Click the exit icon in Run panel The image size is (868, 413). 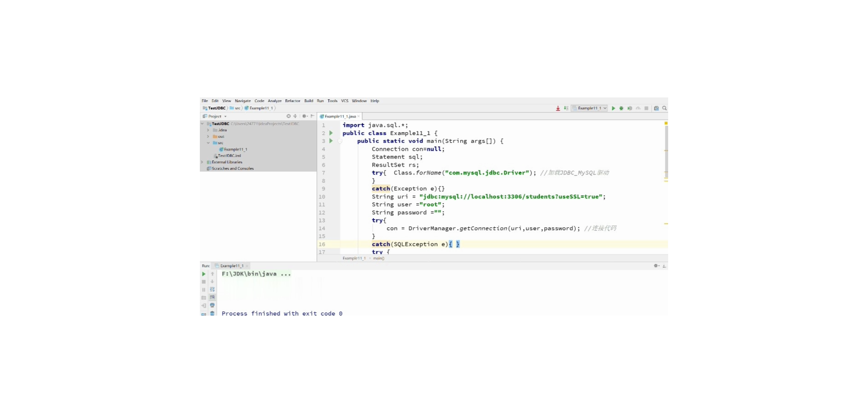[x=204, y=306]
